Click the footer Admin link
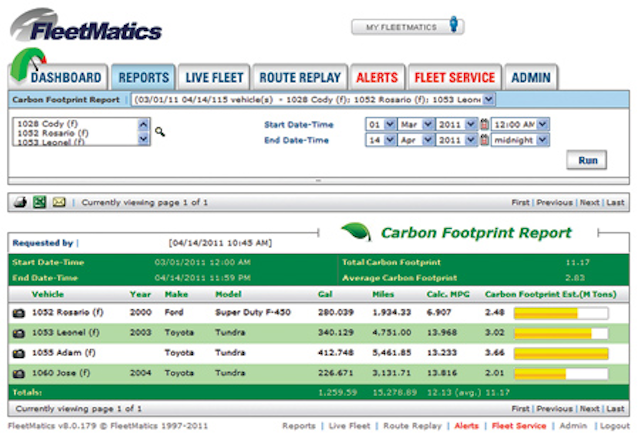 click(573, 426)
